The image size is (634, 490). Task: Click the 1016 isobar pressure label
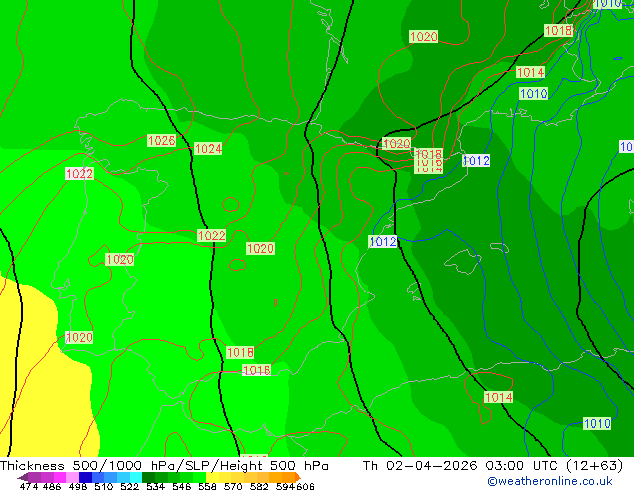pyautogui.click(x=256, y=370)
